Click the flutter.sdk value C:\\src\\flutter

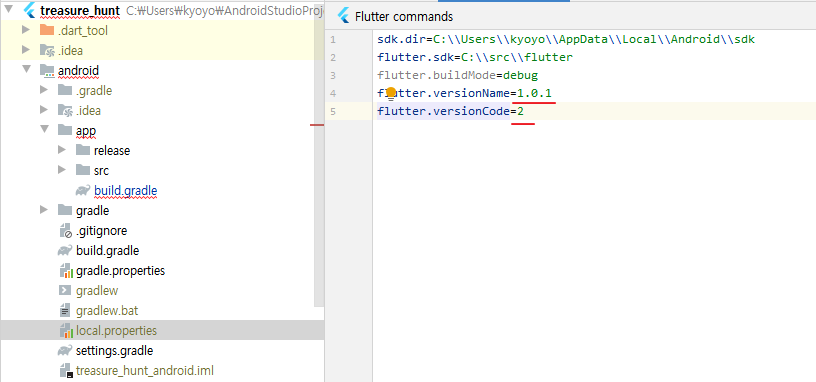pyautogui.click(x=517, y=57)
